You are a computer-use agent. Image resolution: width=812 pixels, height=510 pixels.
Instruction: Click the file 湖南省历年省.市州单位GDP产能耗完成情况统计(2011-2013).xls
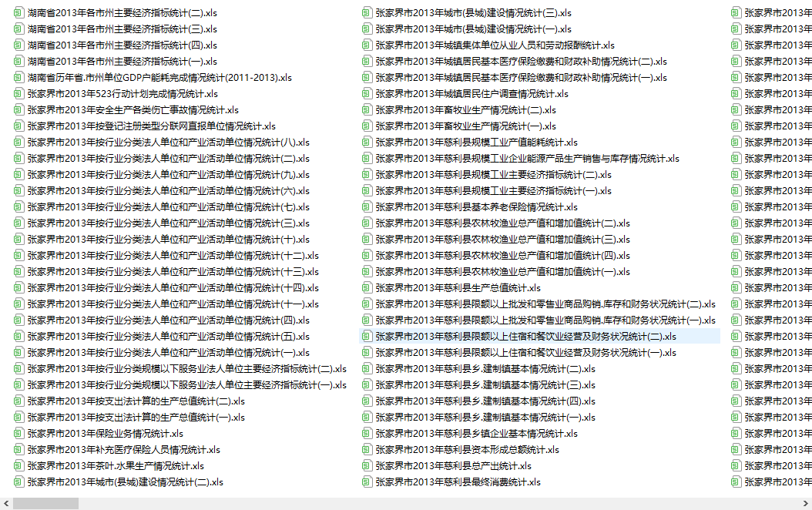click(x=159, y=78)
